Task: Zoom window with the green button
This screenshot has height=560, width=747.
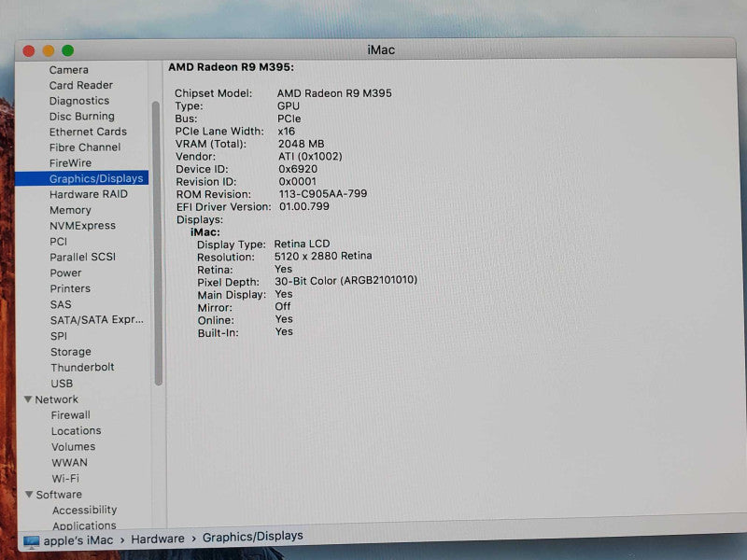Action: [x=67, y=50]
